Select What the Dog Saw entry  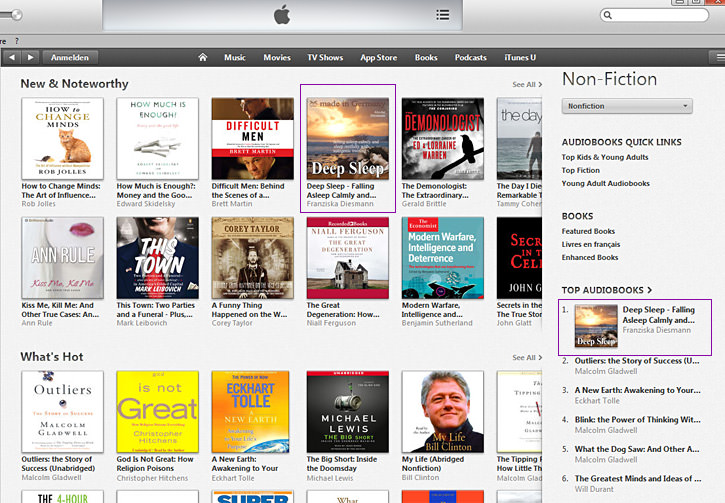click(x=637, y=449)
